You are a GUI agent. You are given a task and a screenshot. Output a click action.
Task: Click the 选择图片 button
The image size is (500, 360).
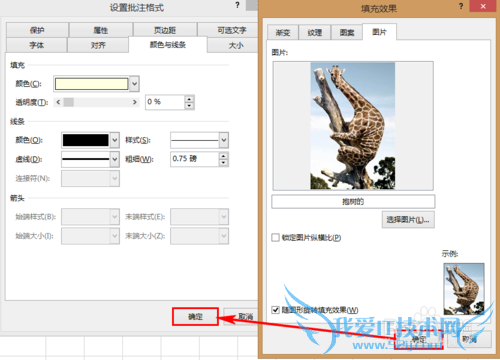click(x=408, y=220)
